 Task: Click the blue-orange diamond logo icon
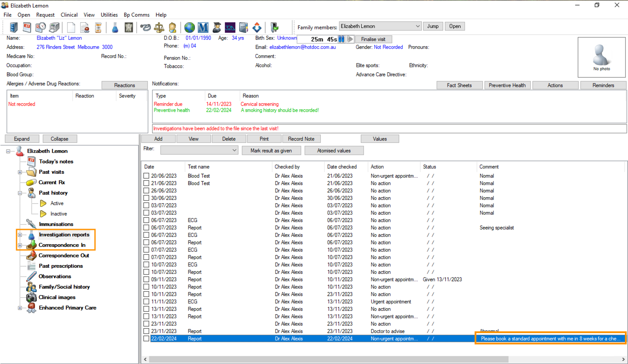257,27
